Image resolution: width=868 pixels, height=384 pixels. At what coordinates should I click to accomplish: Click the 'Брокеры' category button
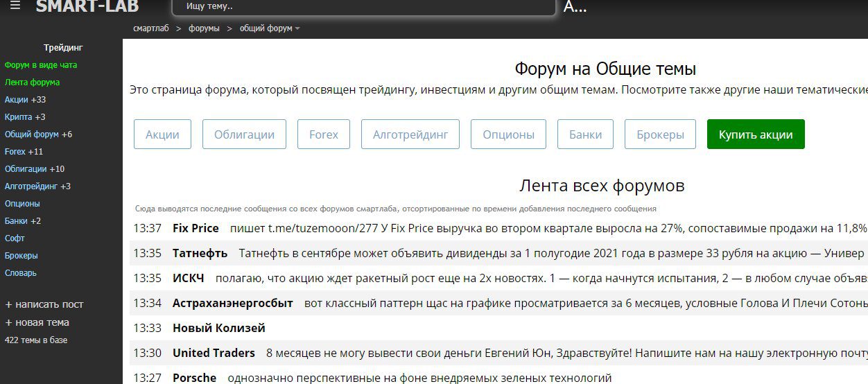[660, 134]
